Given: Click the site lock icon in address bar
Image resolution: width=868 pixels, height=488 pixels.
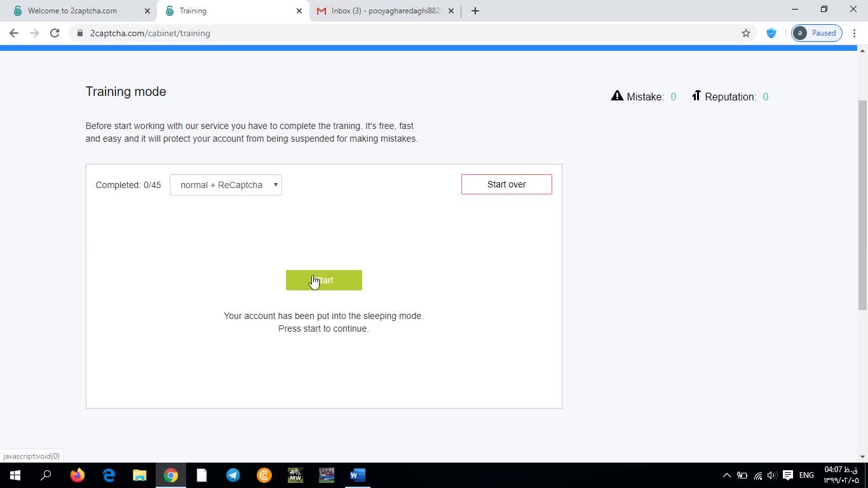Looking at the screenshot, I should 80,33.
